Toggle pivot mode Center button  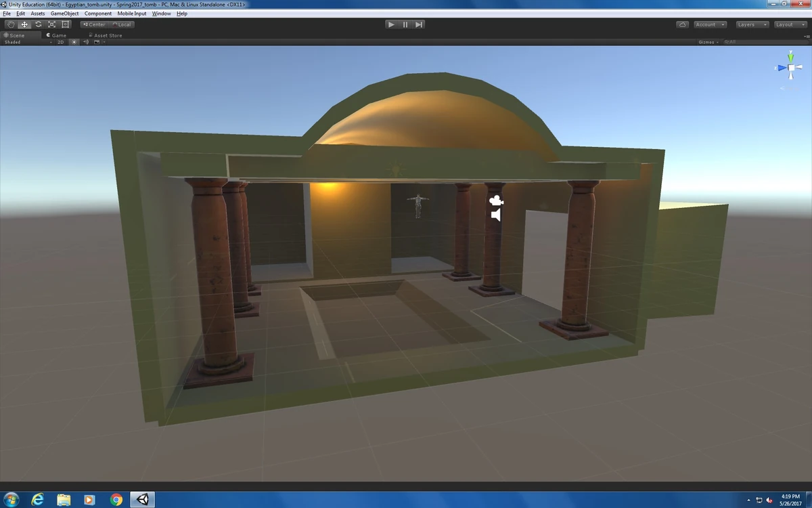(94, 24)
